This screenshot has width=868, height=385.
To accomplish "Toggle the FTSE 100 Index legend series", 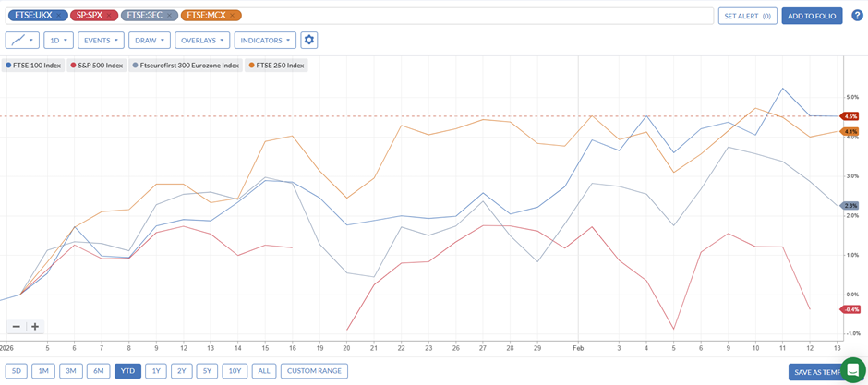I will pyautogui.click(x=36, y=66).
